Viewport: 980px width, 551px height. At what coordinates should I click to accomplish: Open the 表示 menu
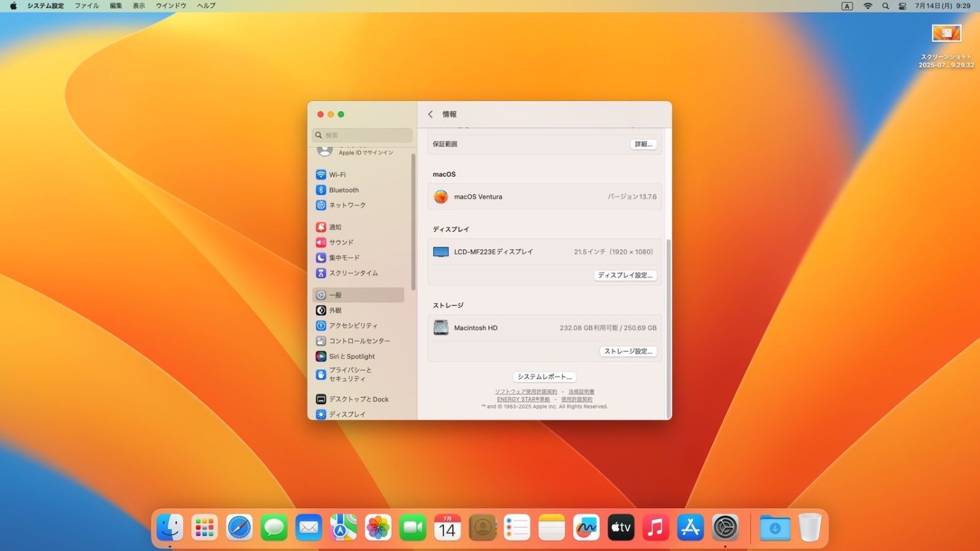139,6
